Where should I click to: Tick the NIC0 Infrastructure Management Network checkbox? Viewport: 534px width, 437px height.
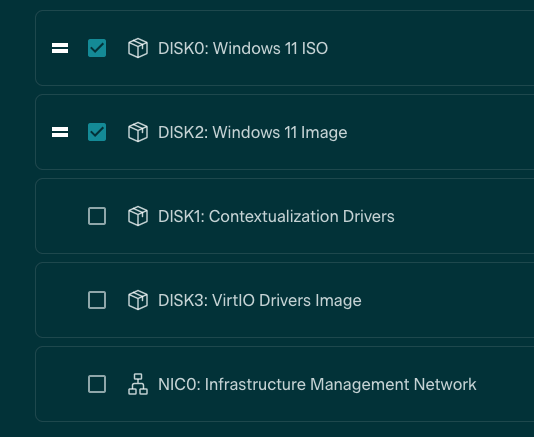(97, 384)
